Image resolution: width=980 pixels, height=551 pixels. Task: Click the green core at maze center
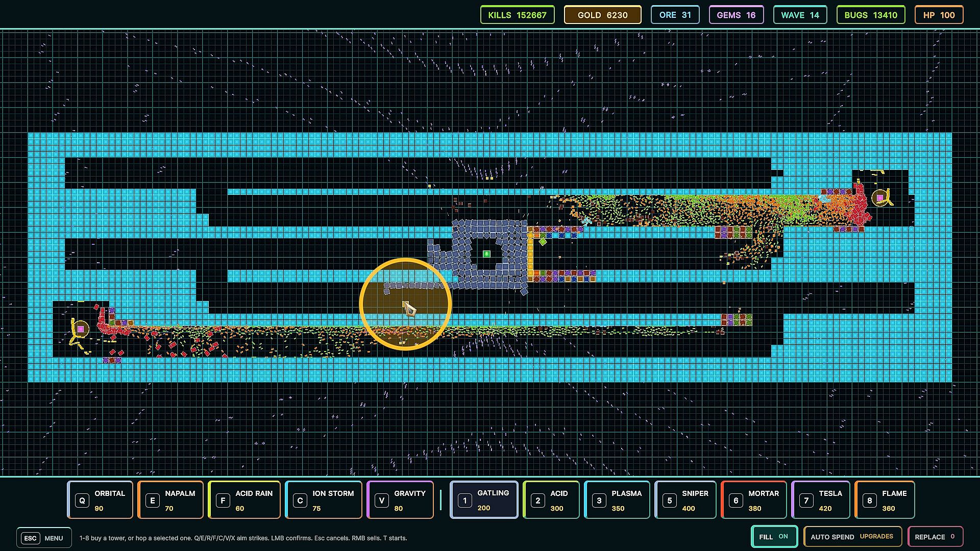click(486, 254)
